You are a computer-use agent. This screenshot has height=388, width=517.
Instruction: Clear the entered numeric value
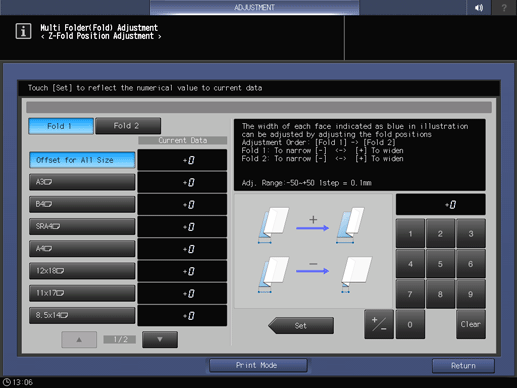click(x=471, y=324)
